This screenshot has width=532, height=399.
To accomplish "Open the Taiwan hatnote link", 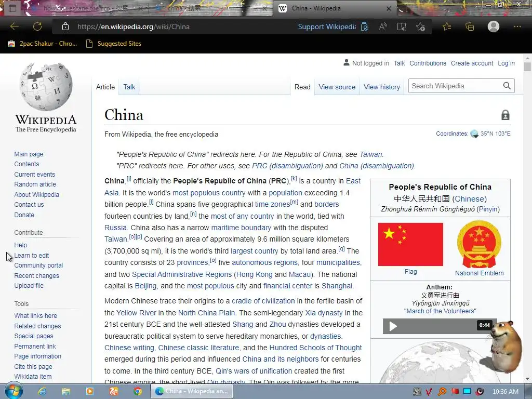I will click(370, 154).
